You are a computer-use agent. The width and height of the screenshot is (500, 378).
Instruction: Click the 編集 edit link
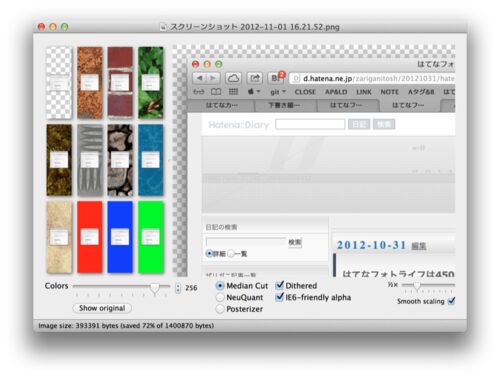[x=419, y=246]
